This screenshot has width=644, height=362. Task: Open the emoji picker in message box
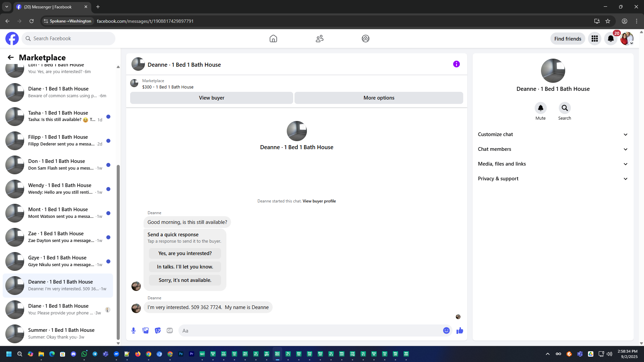[x=446, y=330]
